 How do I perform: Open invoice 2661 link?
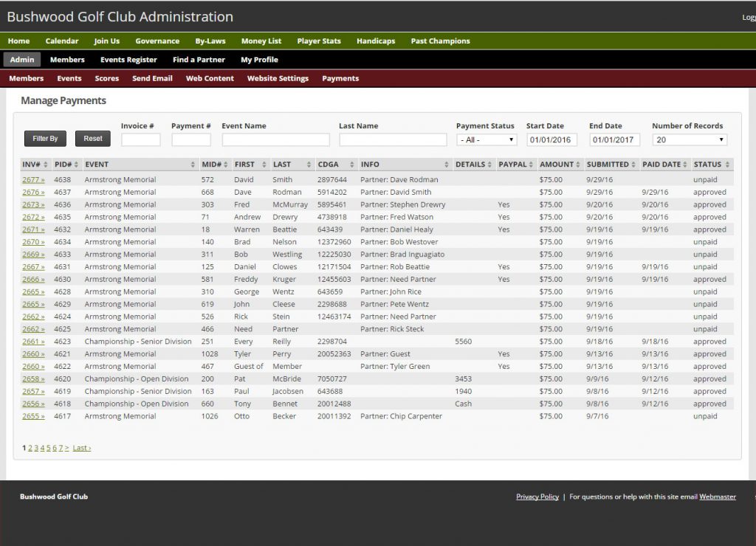[33, 342]
